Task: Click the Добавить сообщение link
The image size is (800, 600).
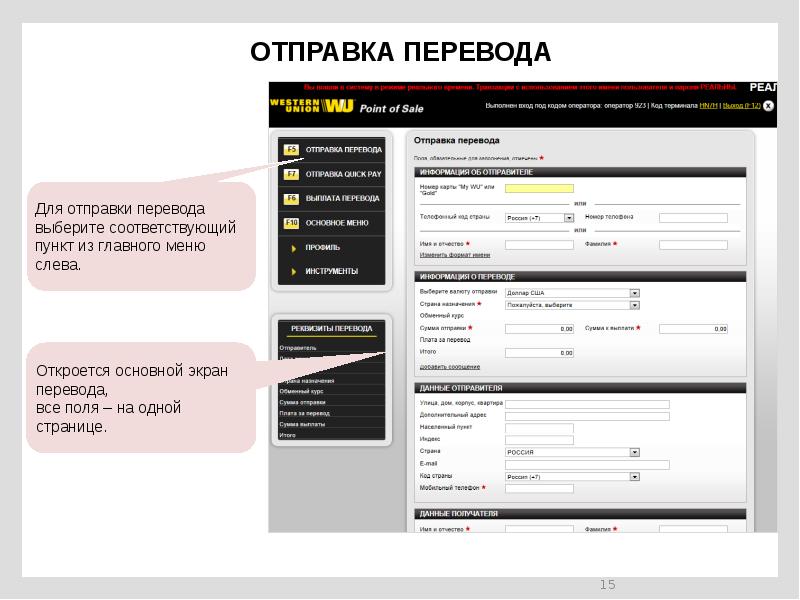Action: click(449, 367)
